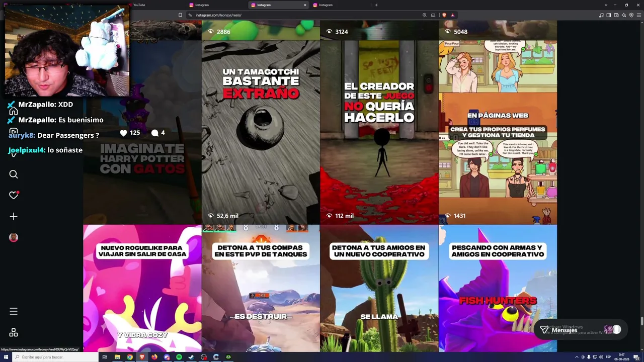644x362 pixels.
Task: Click chat message 'Joelpixul4: lo soñaste'
Action: pyautogui.click(x=45, y=150)
